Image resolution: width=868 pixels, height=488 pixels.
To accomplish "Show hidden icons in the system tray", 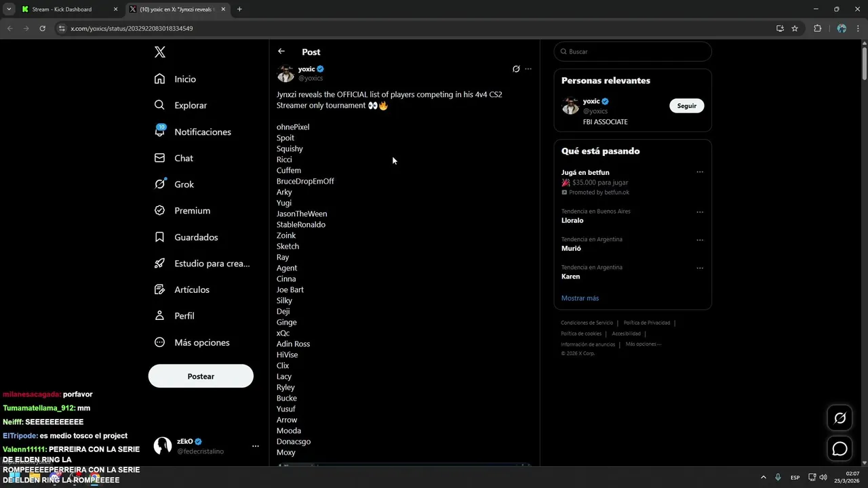I will [764, 477].
